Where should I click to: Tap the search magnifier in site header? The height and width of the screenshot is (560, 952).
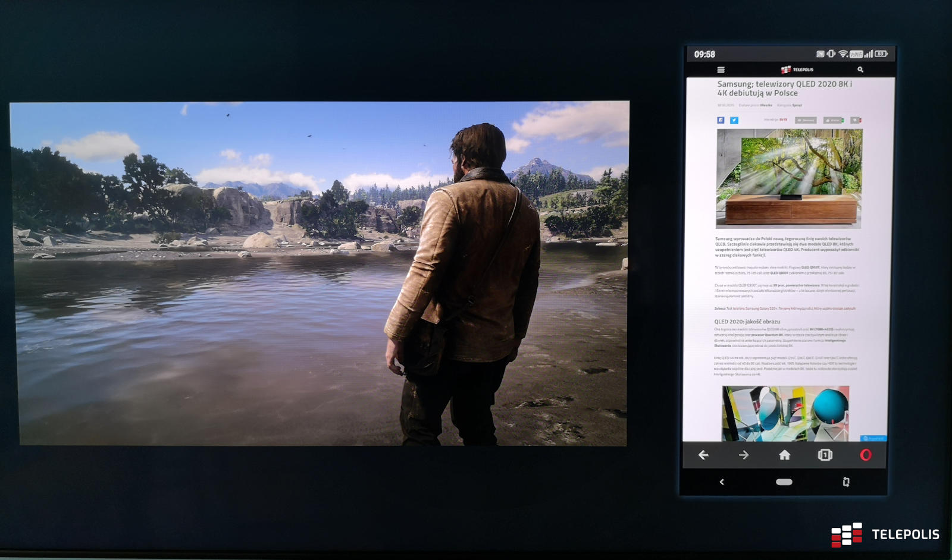pos(860,70)
